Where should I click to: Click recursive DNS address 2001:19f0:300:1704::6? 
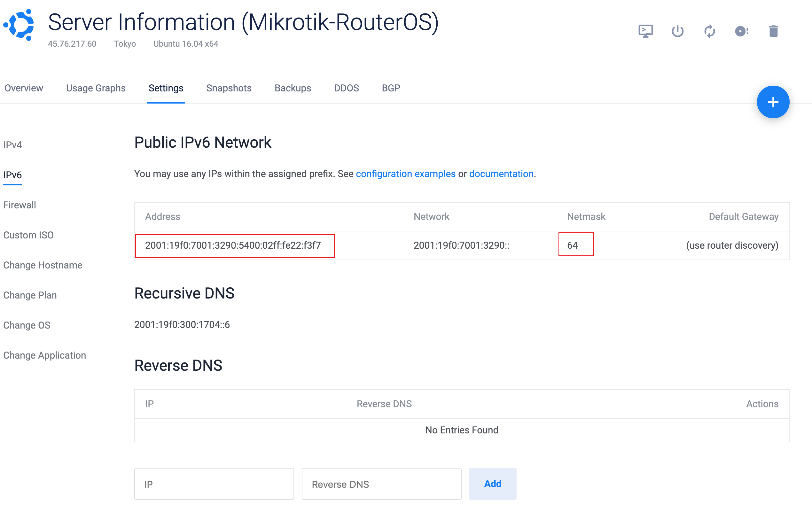coord(182,325)
